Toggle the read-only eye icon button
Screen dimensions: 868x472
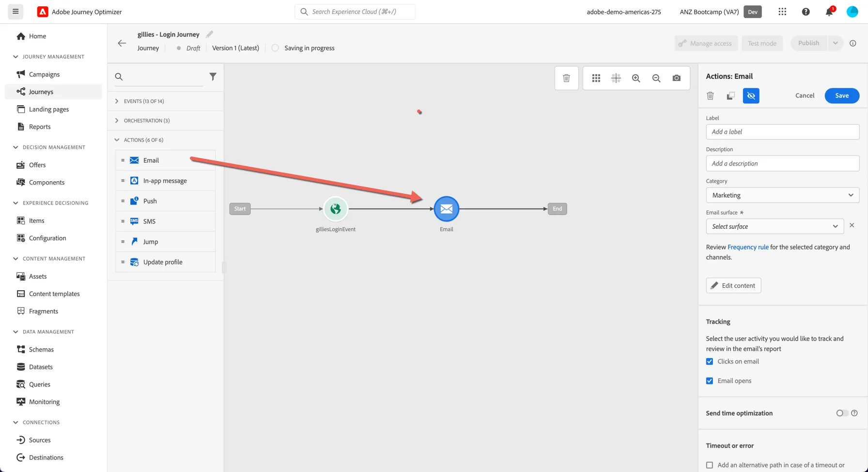point(751,95)
